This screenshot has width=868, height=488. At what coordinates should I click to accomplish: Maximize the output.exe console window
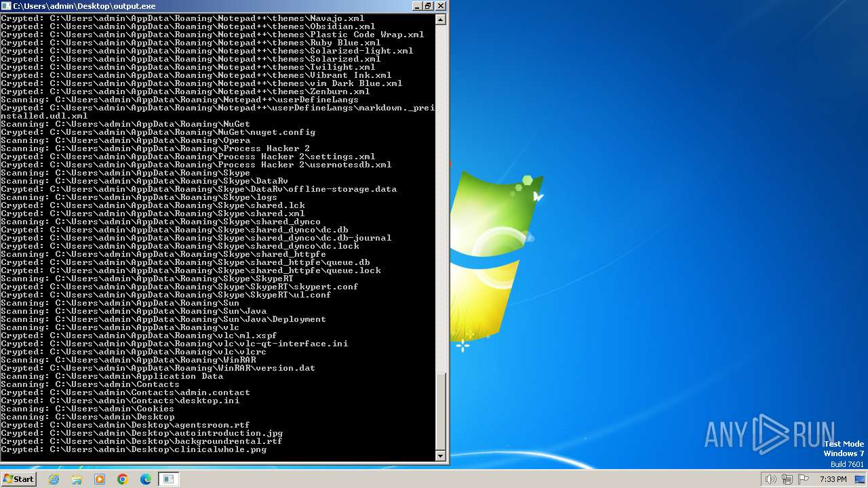click(x=428, y=5)
